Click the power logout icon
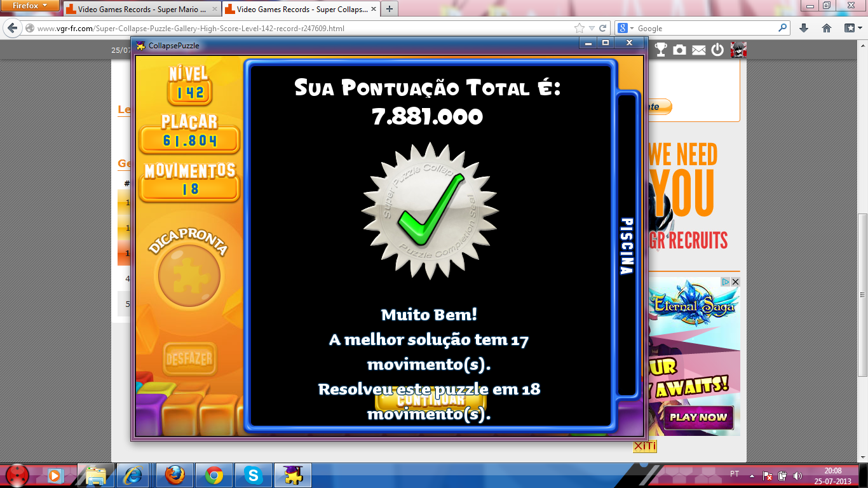Viewport: 868px width, 488px height. coord(718,50)
